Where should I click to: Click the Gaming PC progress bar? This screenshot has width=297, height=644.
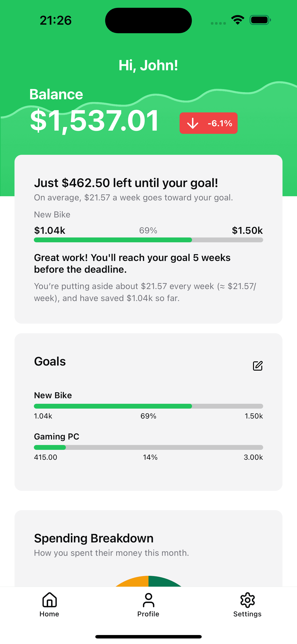point(148,447)
